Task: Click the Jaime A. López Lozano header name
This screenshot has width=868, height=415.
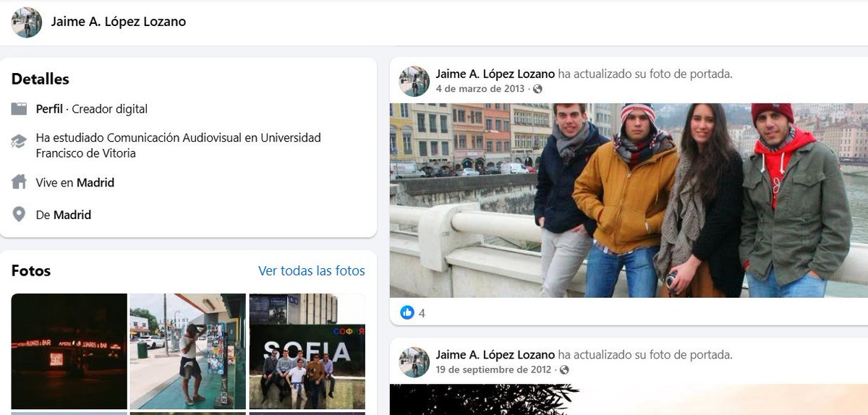Action: coord(119,22)
